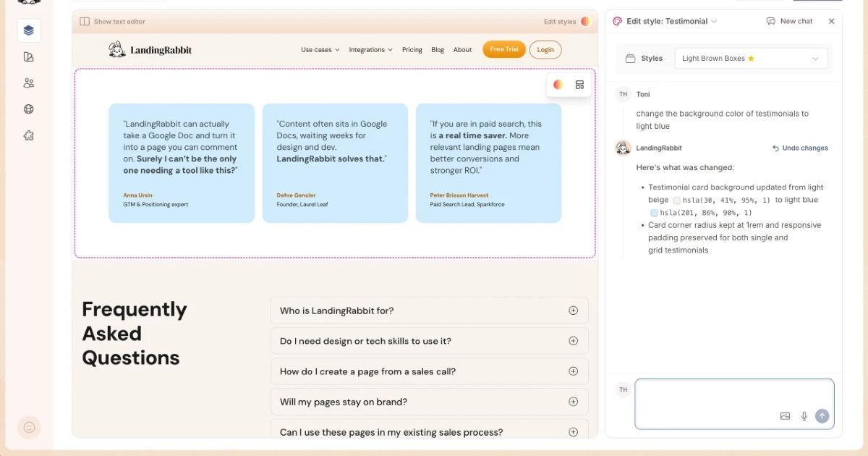This screenshot has width=868, height=456.
Task: Click the microphone icon in chat input
Action: pyautogui.click(x=804, y=416)
